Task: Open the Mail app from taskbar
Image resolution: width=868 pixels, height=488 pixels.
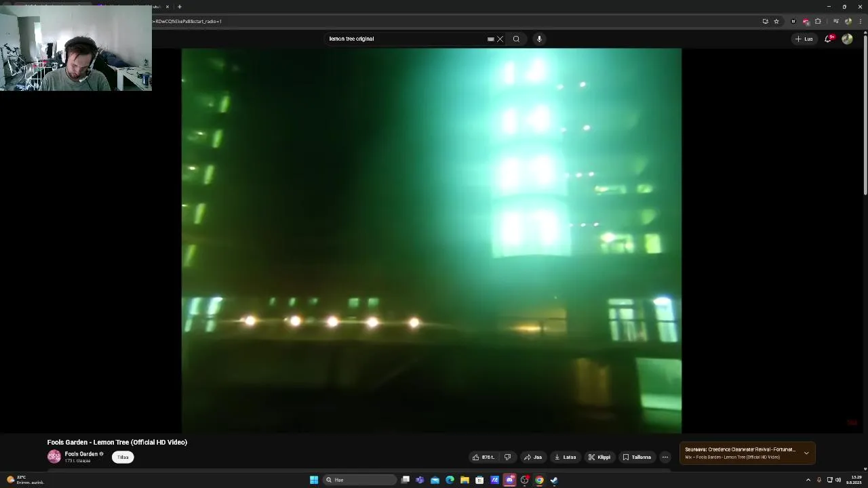Action: click(435, 480)
